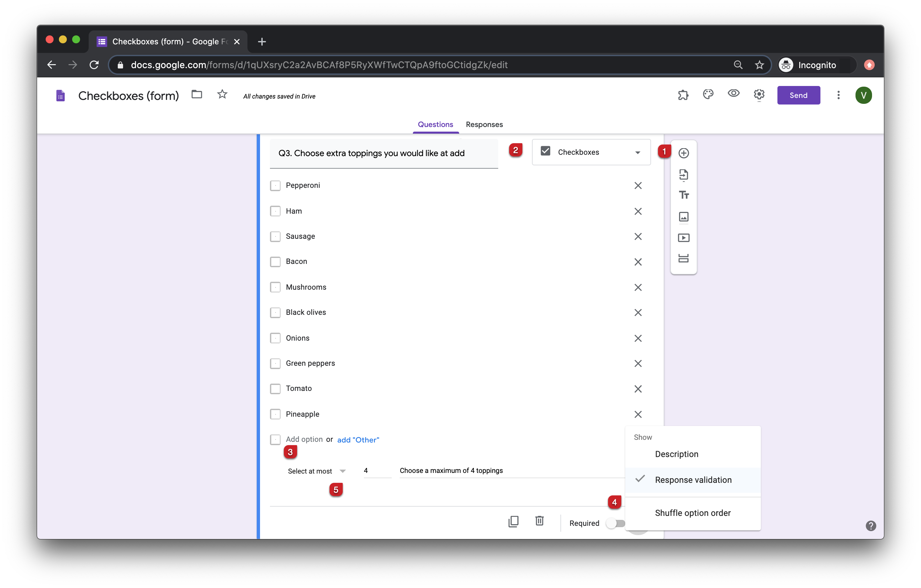This screenshot has width=921, height=588.
Task: Click the add section icon
Action: pyautogui.click(x=683, y=258)
